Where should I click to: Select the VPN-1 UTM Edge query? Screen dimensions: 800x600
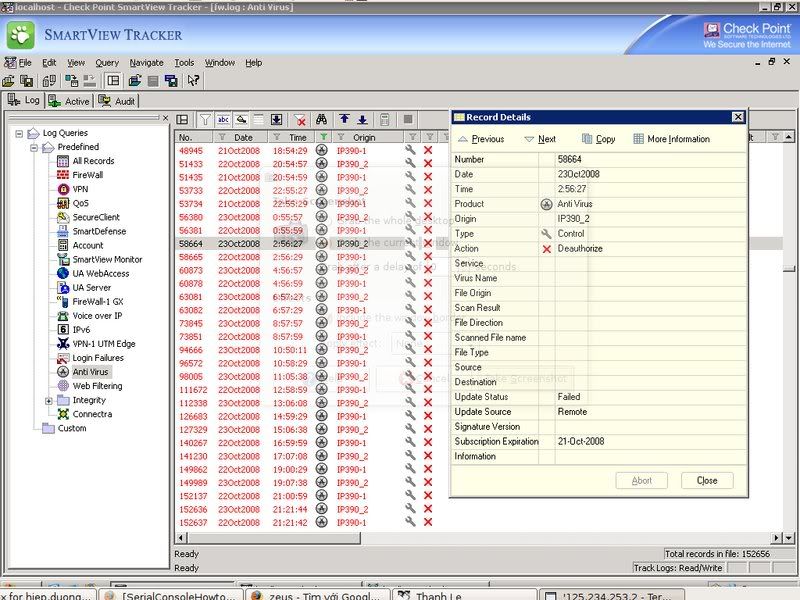point(104,344)
